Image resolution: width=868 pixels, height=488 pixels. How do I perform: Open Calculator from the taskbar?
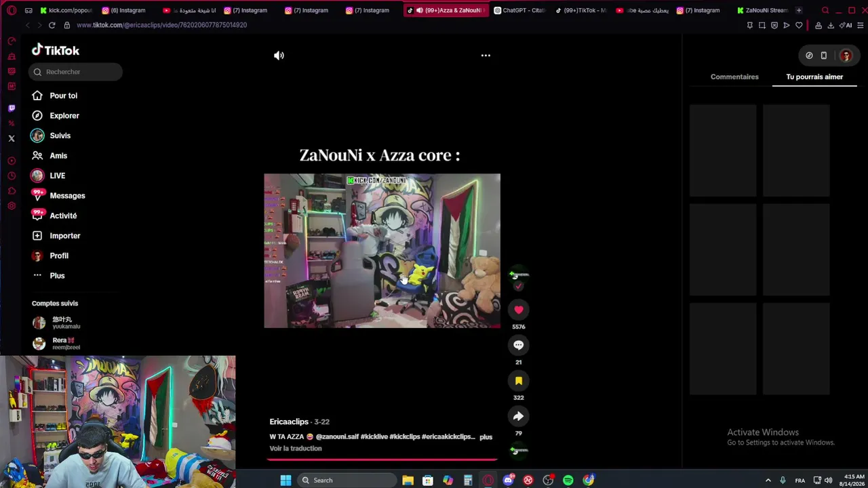click(x=468, y=481)
